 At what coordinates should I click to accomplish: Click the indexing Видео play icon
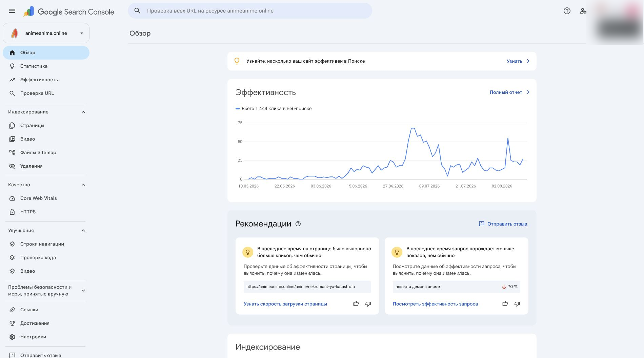[12, 139]
